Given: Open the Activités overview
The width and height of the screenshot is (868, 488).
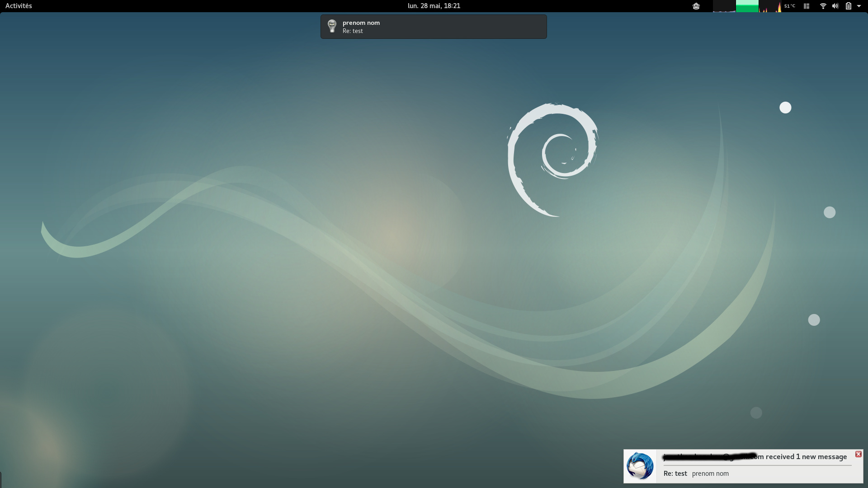Looking at the screenshot, I should click(19, 6).
